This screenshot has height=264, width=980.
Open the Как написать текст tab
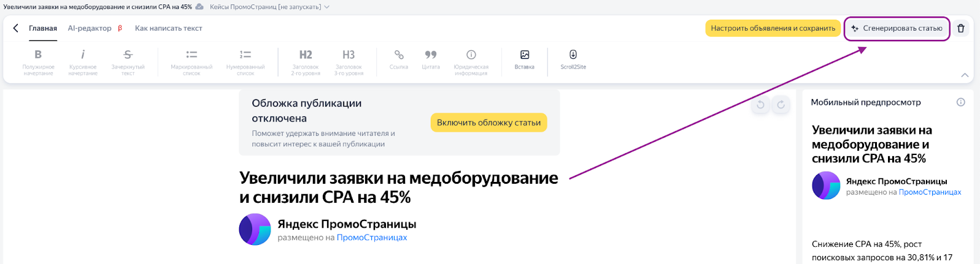(168, 28)
